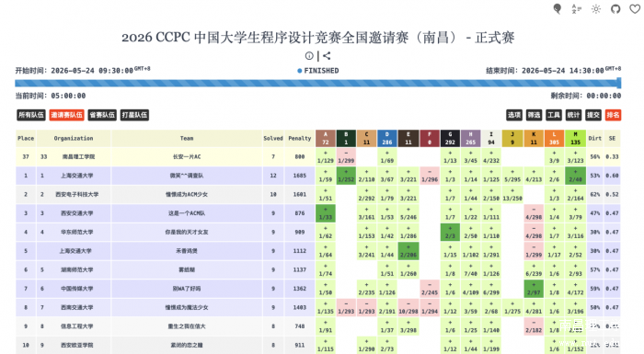Open the contest info circle icon
Screen dimensions: 644x354
coord(309,56)
